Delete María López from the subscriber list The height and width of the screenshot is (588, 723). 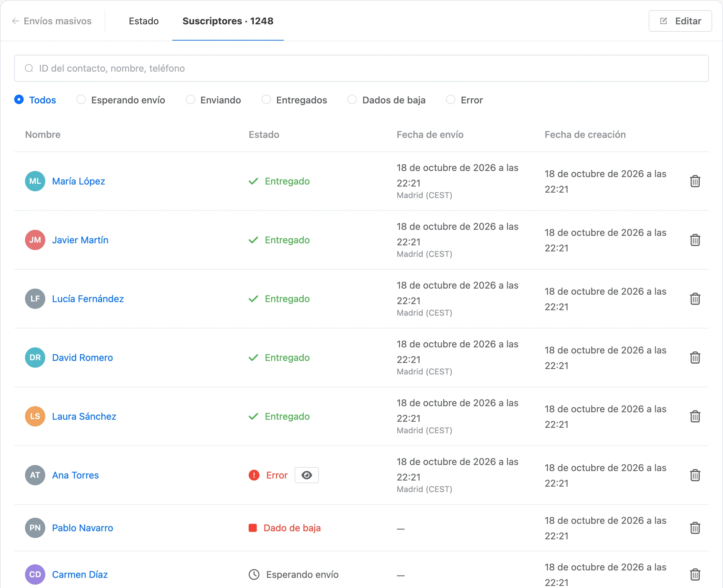pyautogui.click(x=695, y=181)
